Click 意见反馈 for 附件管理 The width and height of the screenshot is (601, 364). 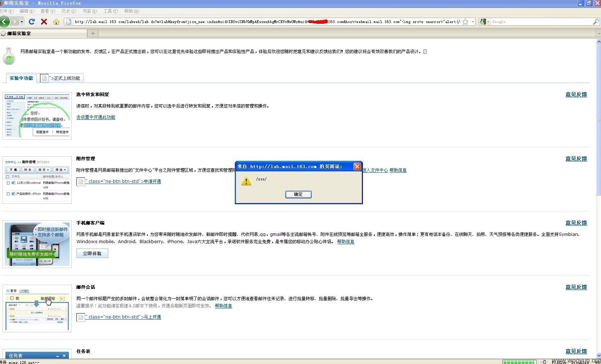[576, 159]
